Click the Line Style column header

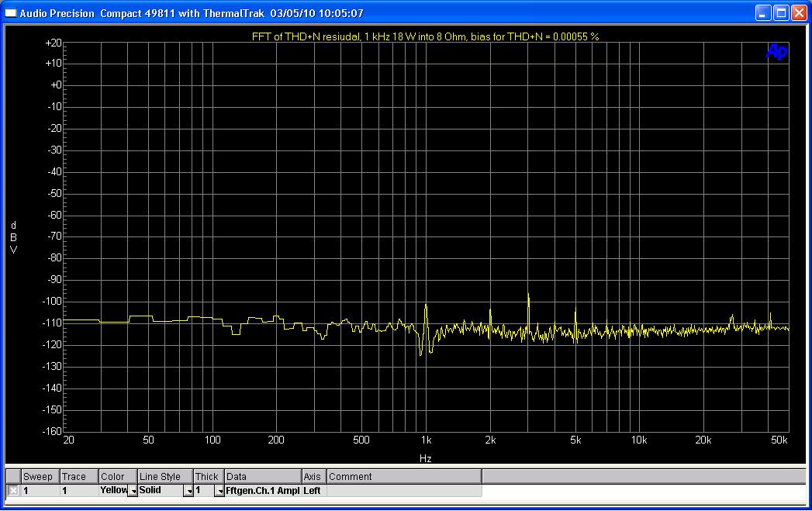point(165,476)
